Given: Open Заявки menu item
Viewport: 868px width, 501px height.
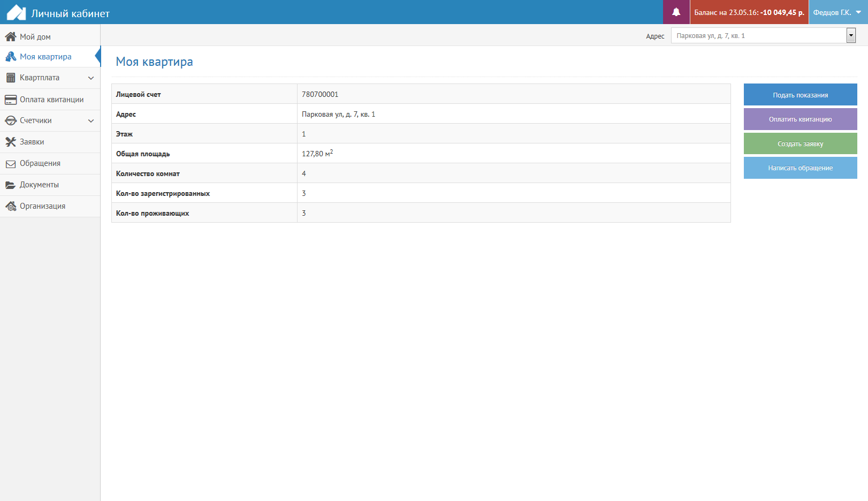Looking at the screenshot, I should tap(50, 142).
